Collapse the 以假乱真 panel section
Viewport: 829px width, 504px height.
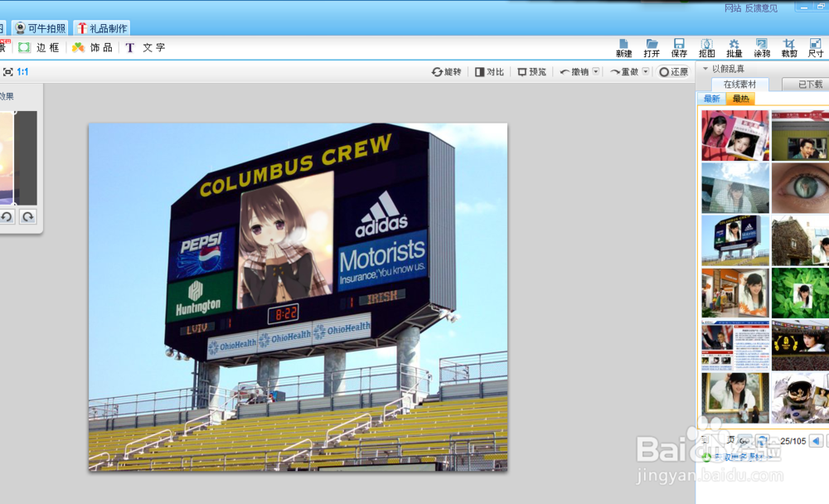point(705,69)
